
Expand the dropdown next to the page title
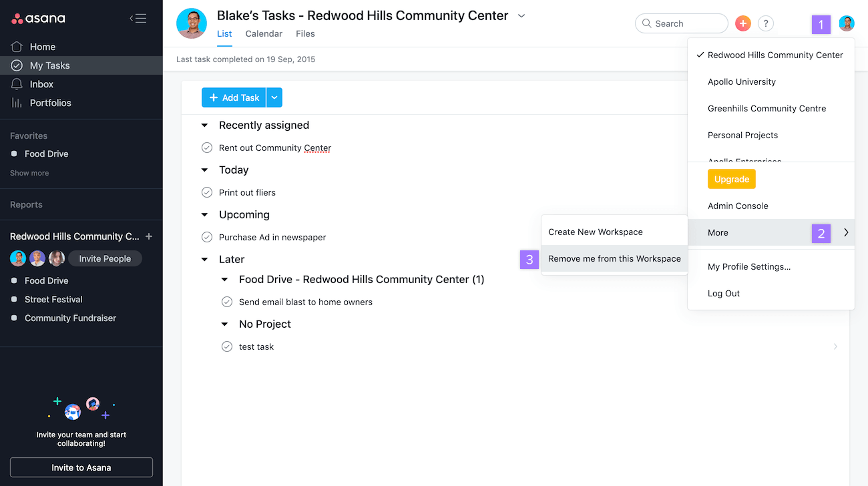coord(521,16)
